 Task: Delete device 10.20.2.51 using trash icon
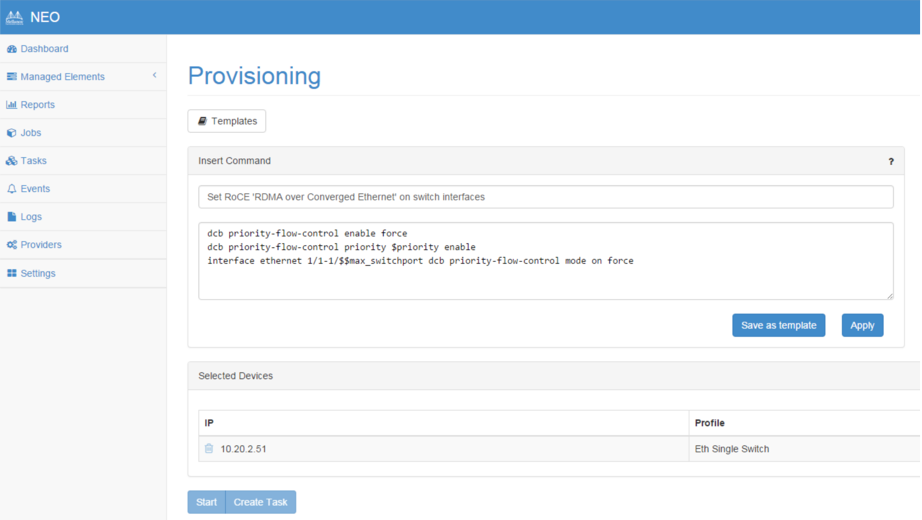coord(209,449)
